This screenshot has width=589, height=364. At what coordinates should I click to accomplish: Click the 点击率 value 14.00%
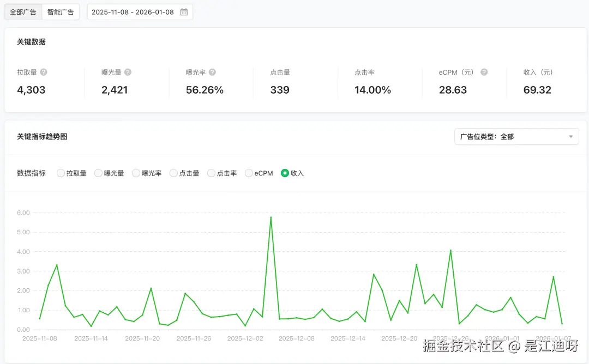tap(372, 90)
